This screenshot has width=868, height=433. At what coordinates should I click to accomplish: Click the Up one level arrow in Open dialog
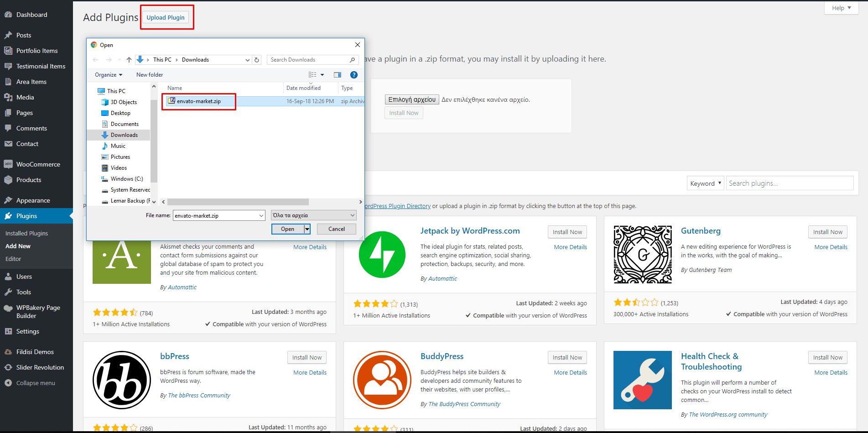(129, 60)
